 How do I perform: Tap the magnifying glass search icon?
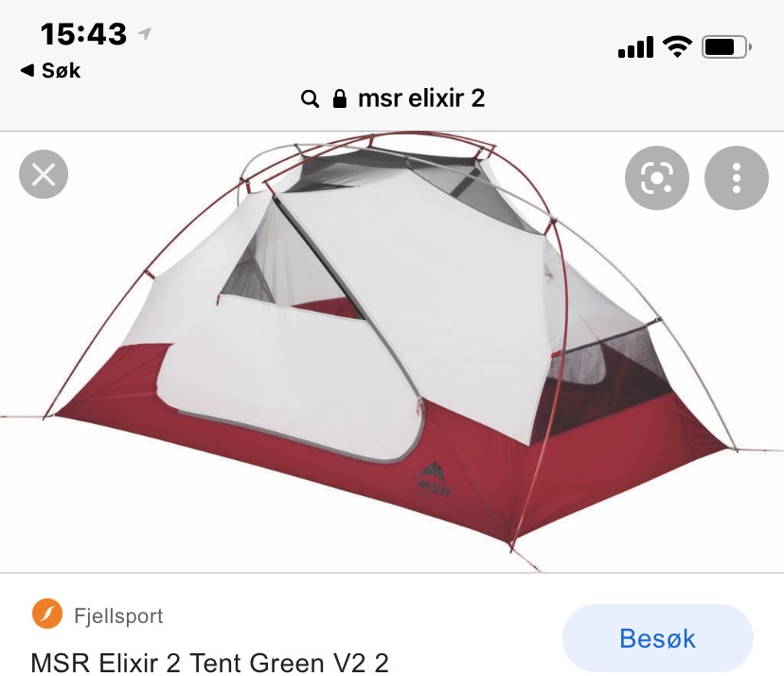310,99
